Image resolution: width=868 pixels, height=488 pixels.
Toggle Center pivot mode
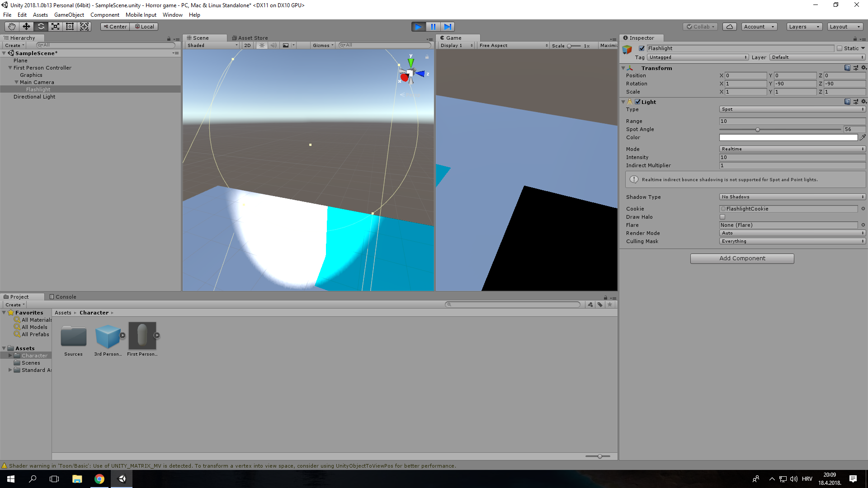tap(115, 27)
